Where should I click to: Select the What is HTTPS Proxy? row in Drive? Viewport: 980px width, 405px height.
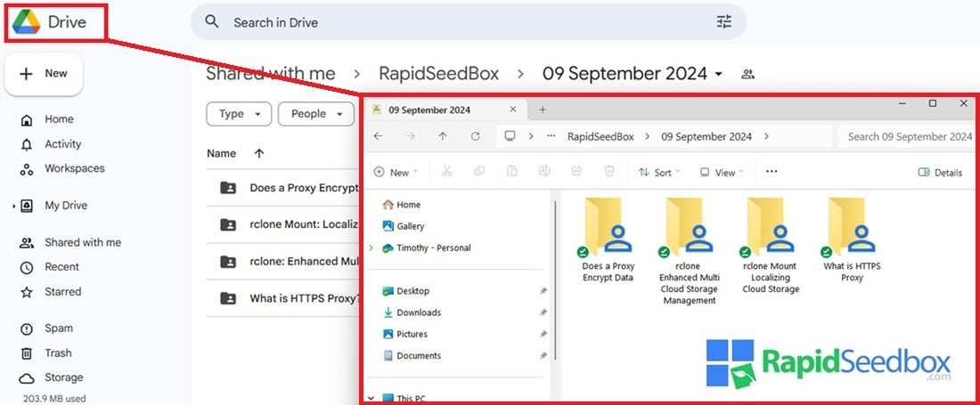pyautogui.click(x=283, y=298)
